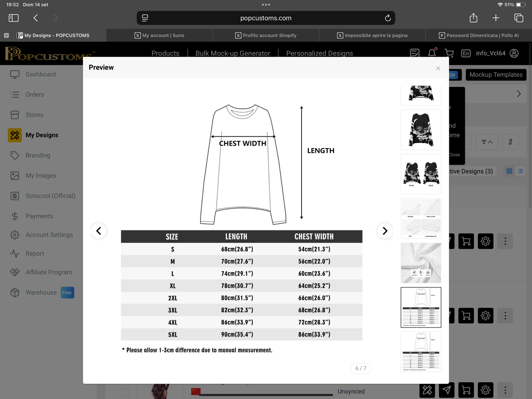Open the shopping cart in header

[449, 53]
